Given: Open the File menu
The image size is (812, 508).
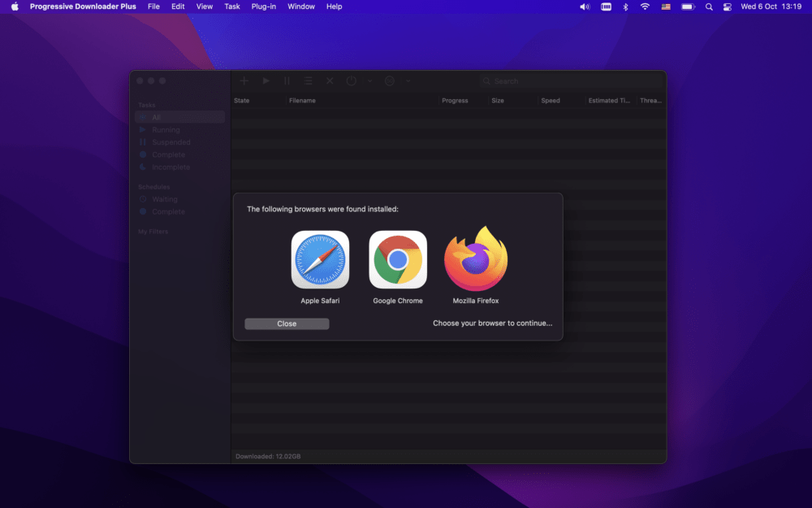Looking at the screenshot, I should coord(153,7).
